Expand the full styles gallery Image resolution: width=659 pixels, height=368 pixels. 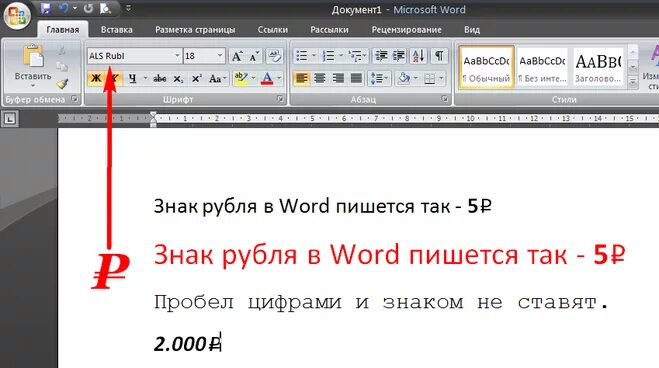633,82
